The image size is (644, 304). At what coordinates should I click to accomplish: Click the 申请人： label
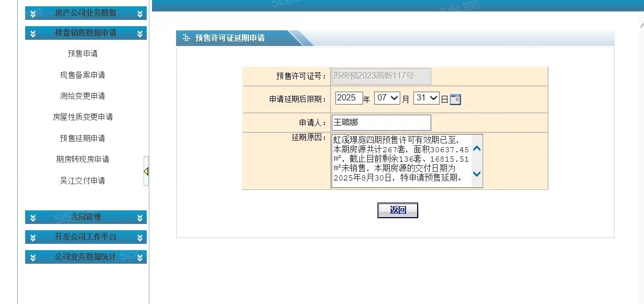[313, 123]
